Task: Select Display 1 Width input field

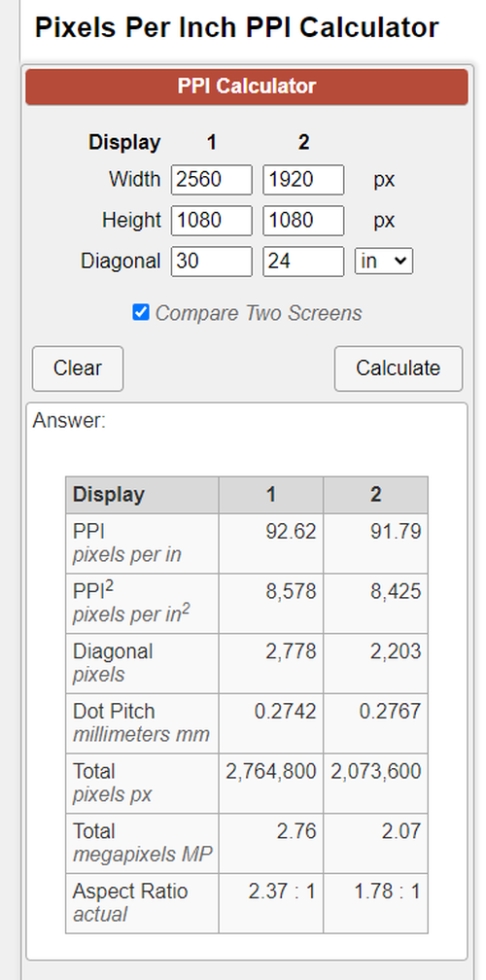Action: (212, 180)
